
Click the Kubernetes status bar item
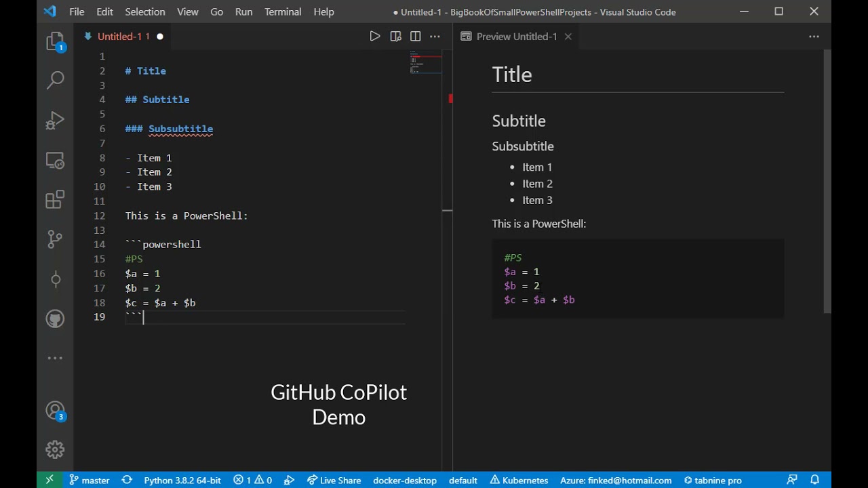pyautogui.click(x=519, y=480)
